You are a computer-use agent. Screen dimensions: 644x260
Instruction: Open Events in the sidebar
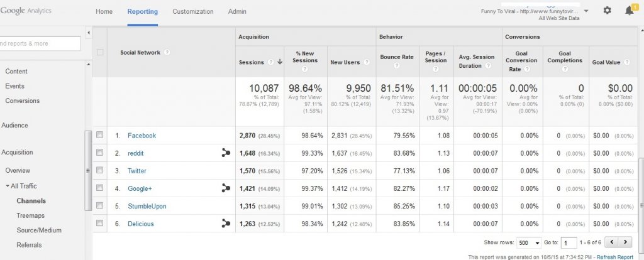15,85
